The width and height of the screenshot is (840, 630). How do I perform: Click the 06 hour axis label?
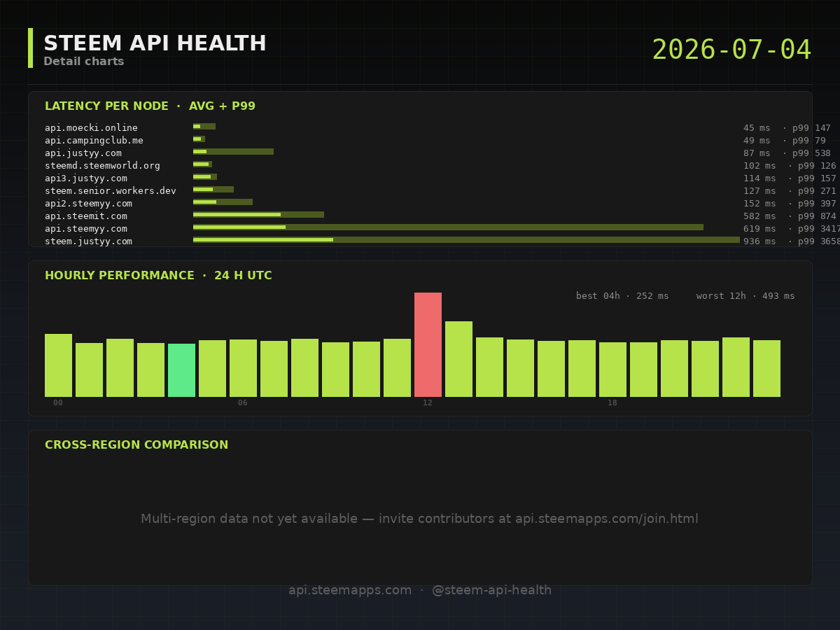tap(243, 403)
